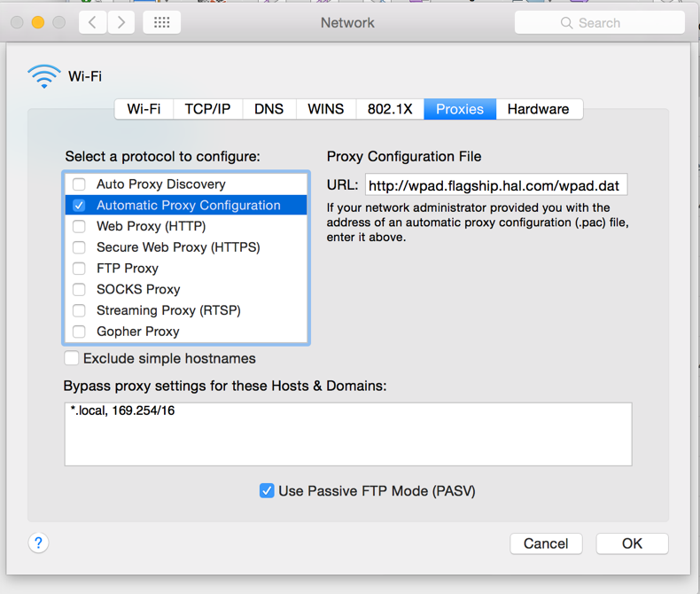The image size is (700, 594).
Task: Switch to the TCP/IP tab
Action: tap(207, 109)
